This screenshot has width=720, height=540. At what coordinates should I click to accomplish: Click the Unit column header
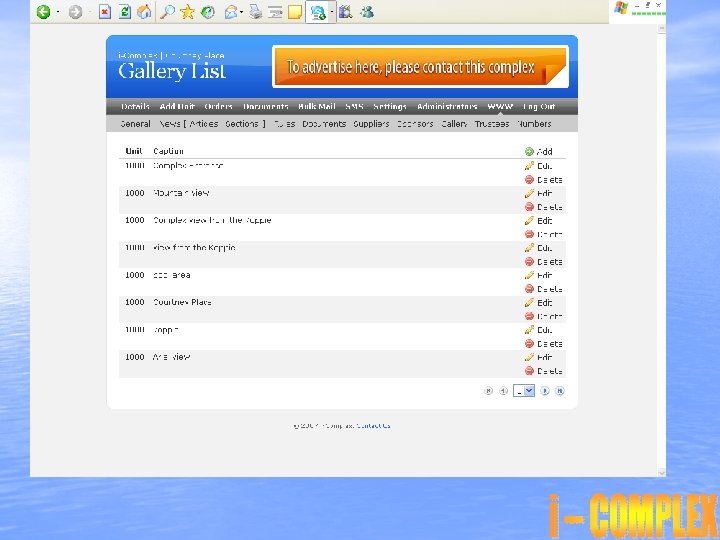(x=134, y=151)
